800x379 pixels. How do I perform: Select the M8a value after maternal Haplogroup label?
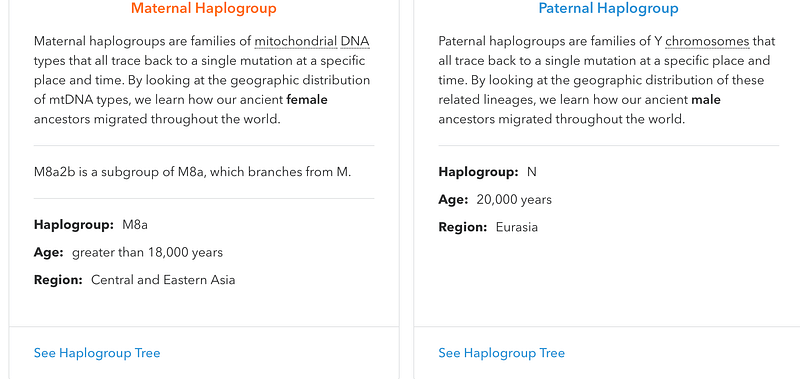pos(135,225)
